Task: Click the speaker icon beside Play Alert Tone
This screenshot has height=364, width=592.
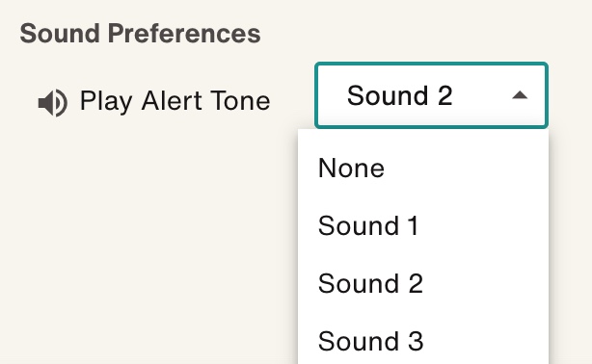Action: click(x=53, y=103)
